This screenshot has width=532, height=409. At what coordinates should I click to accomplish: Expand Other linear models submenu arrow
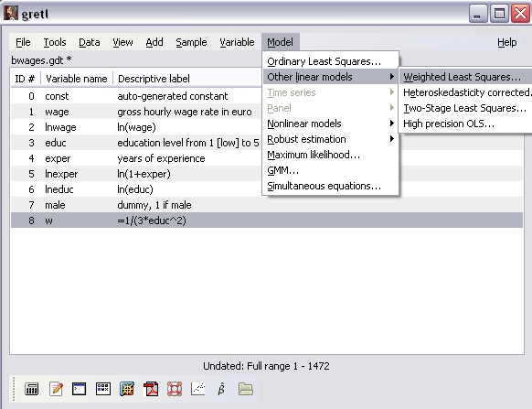point(392,77)
